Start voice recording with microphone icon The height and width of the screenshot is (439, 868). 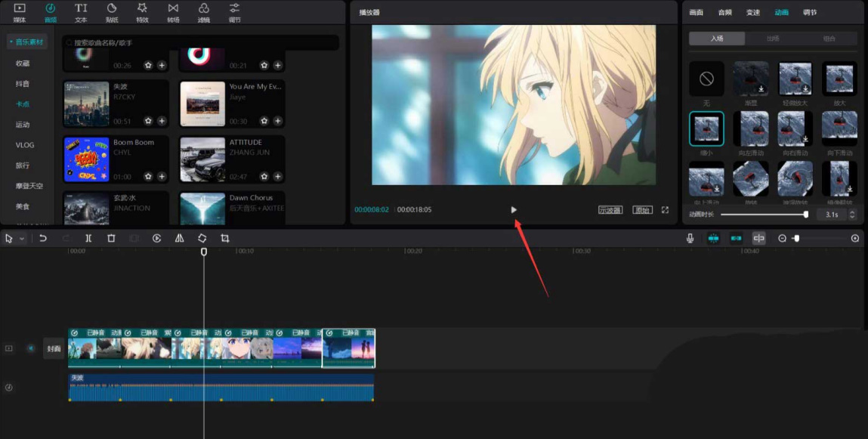coord(690,238)
